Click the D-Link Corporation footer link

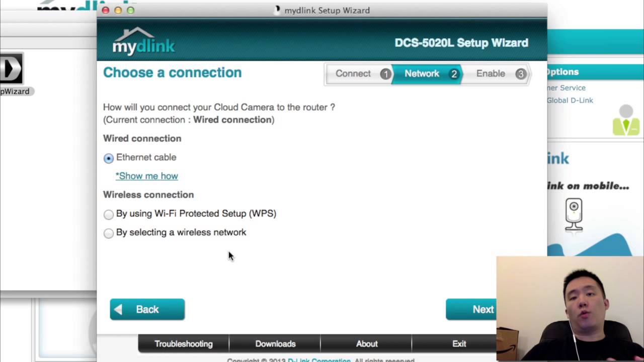[319, 360]
